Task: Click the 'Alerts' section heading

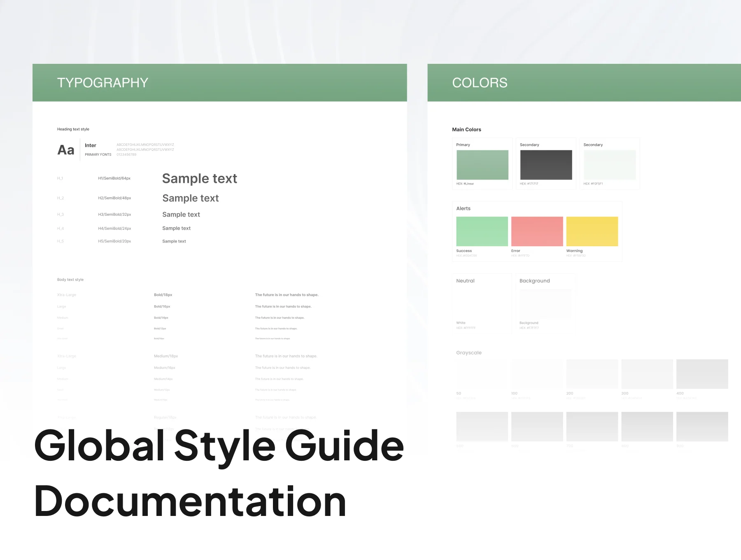Action: coord(464,209)
